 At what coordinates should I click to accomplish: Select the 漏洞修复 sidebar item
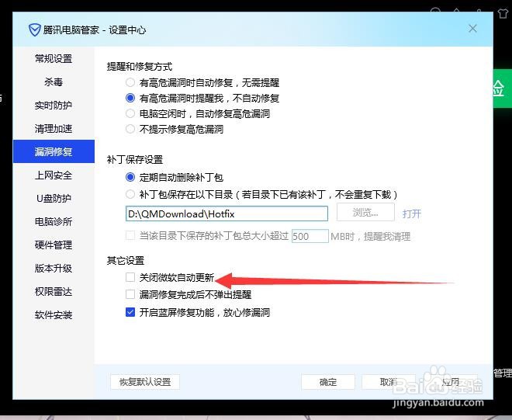pos(54,151)
